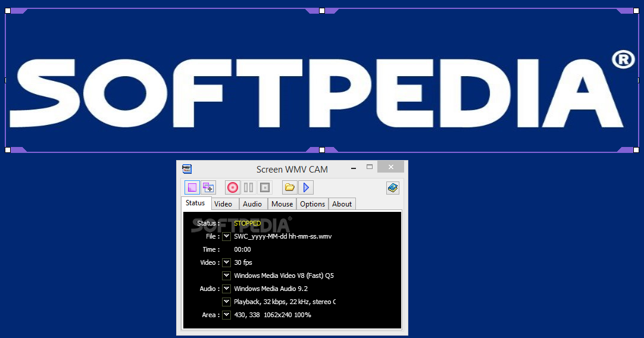Close the Screen WMV CAM window
Screen dimensions: 644x338
(390, 167)
